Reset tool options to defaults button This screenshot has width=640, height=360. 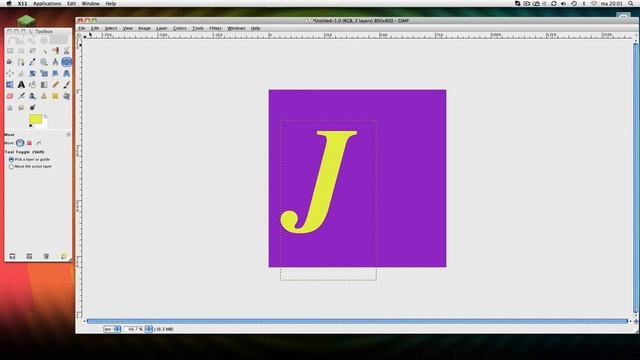(64, 256)
